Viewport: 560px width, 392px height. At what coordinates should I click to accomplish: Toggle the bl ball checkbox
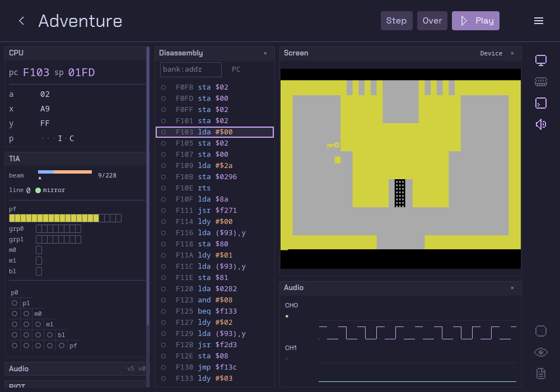point(39,272)
